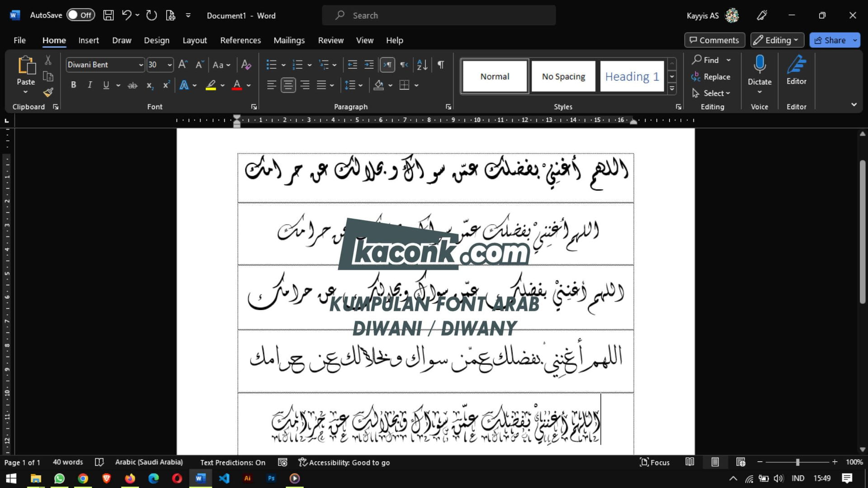Shrink font size with the smaller A icon

(x=199, y=65)
